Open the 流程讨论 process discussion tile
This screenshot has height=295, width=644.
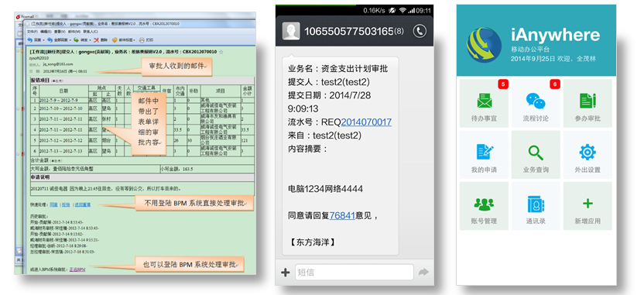coord(536,103)
